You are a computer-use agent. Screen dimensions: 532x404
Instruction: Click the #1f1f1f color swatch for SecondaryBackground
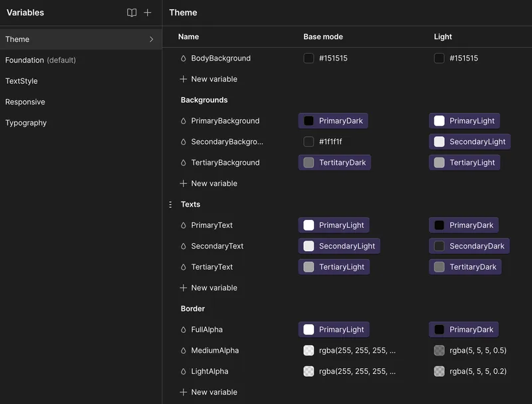pyautogui.click(x=309, y=142)
